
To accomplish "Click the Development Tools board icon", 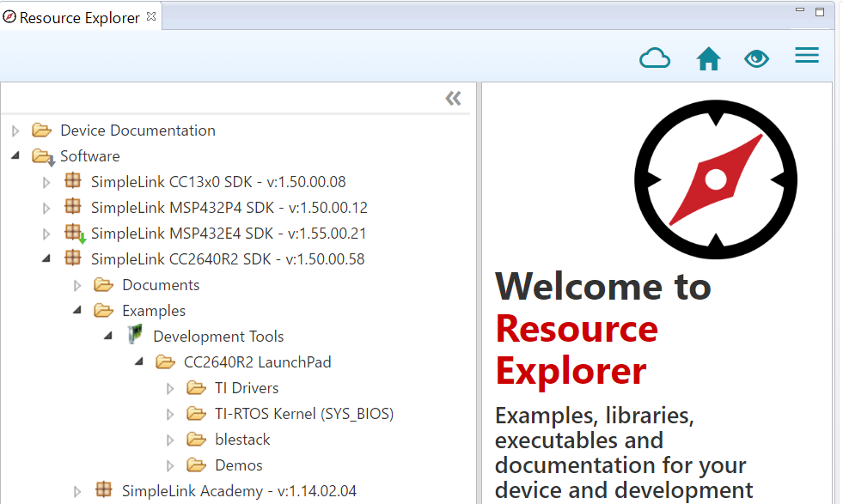I will pos(135,335).
